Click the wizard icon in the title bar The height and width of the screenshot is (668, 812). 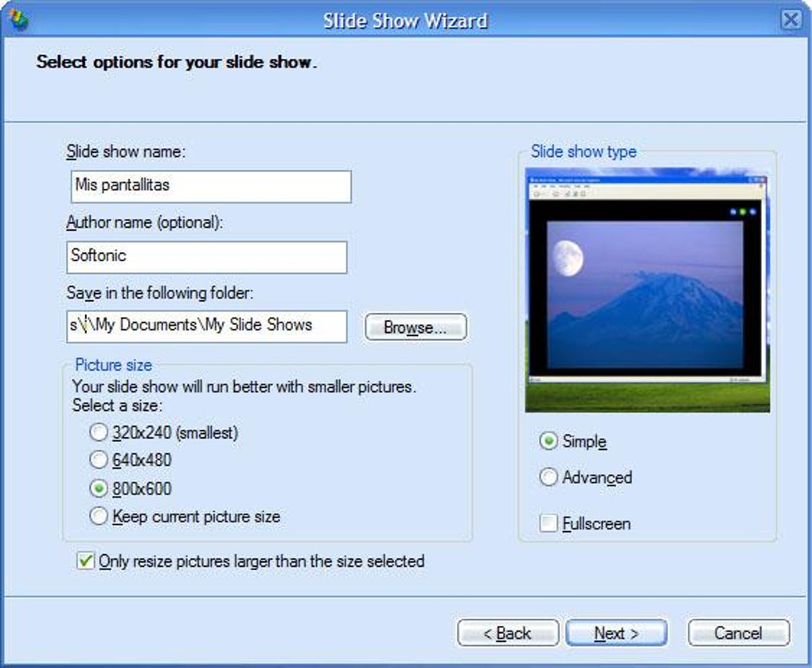(x=18, y=20)
